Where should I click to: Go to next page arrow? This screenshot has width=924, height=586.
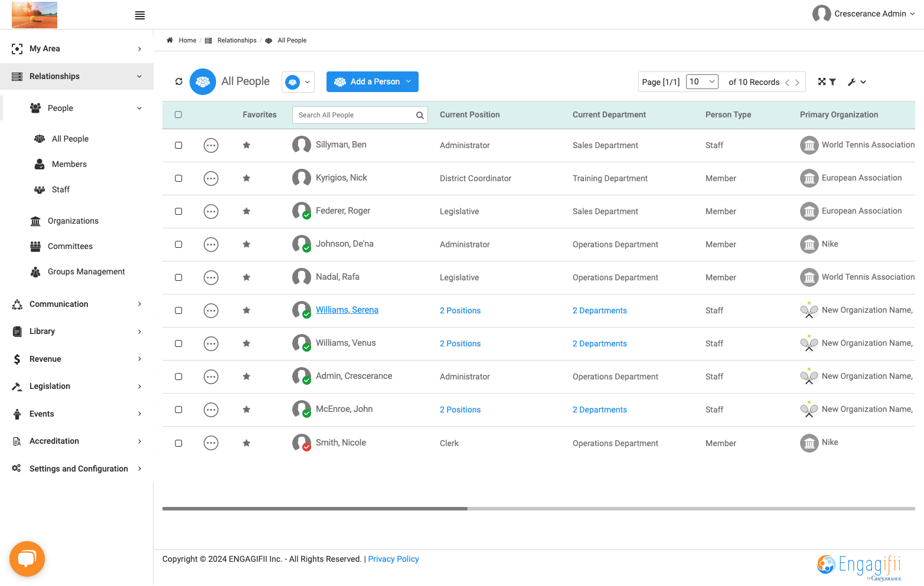(x=797, y=83)
